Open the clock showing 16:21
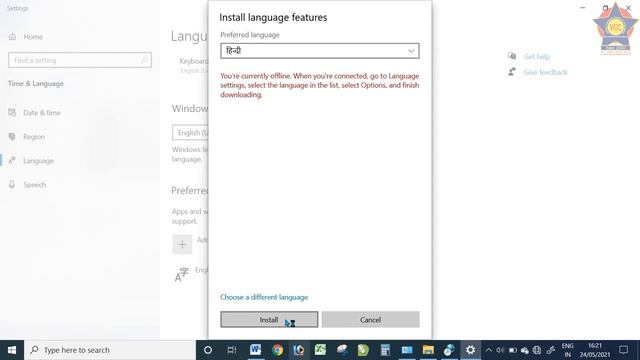This screenshot has height=360, width=640. (x=595, y=350)
